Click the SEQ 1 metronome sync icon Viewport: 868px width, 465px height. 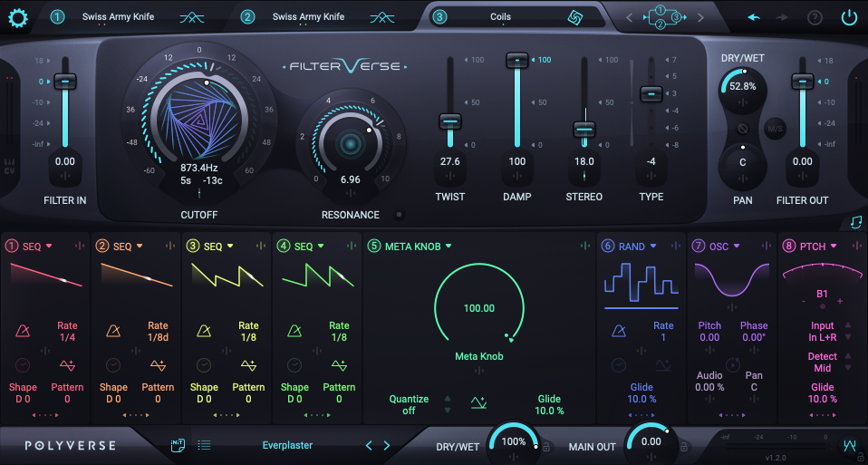click(22, 331)
